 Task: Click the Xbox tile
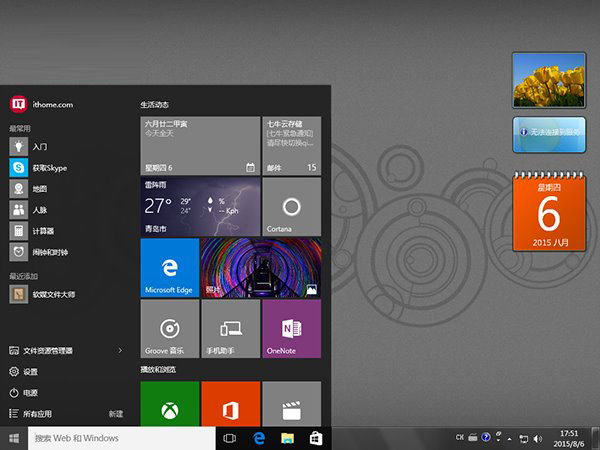(170, 404)
